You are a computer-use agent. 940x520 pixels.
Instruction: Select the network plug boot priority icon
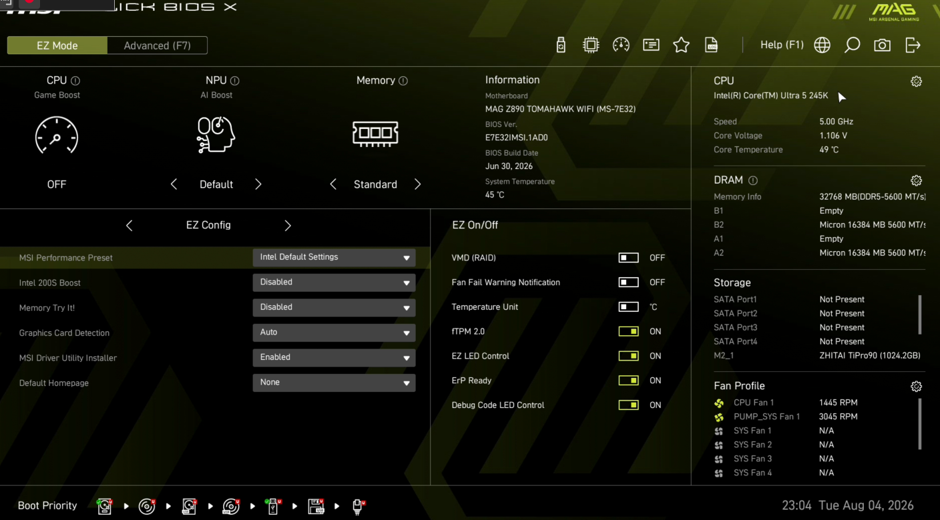(x=358, y=506)
